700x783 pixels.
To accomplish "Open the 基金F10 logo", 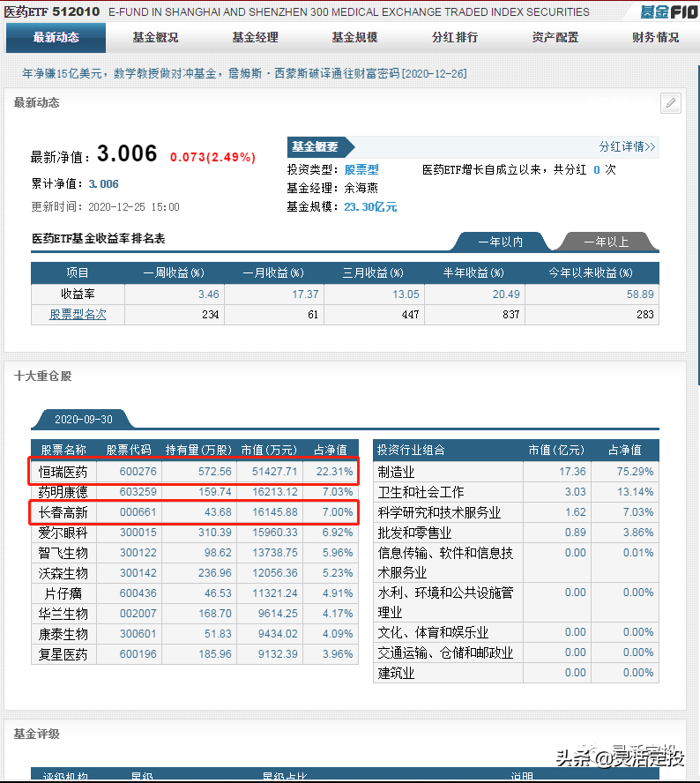I will (x=668, y=11).
